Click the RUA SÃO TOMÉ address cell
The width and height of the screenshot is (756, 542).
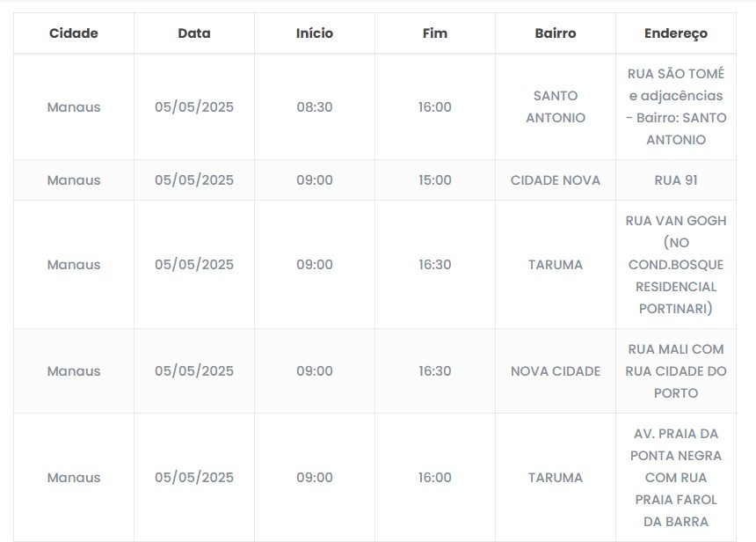(676, 107)
